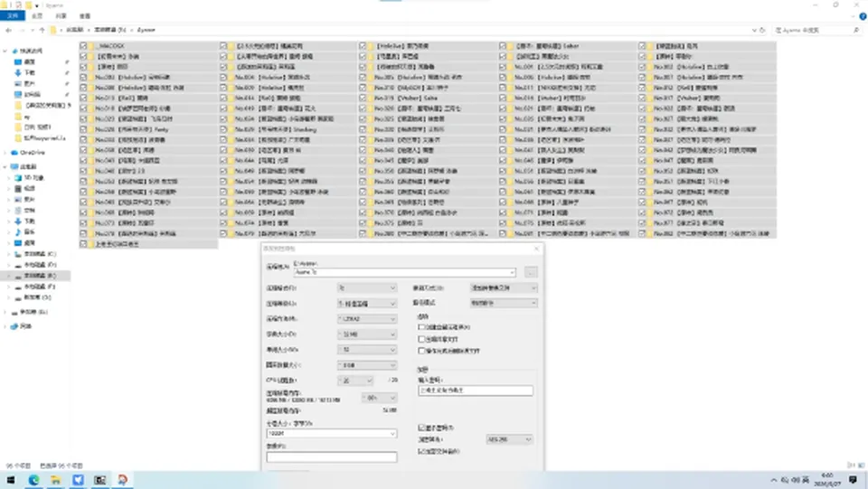Viewport: 868px width, 489px height.
Task: Open the split volume size combo box
Action: (332, 434)
